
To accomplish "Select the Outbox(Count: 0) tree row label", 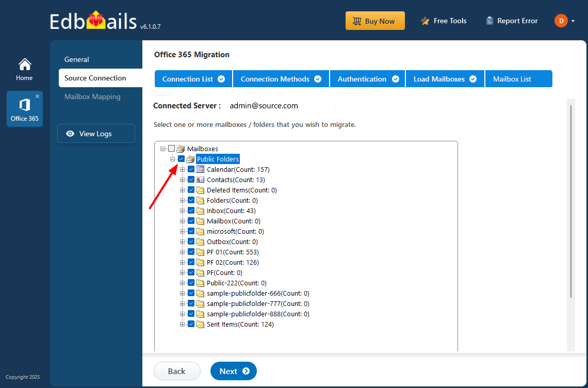I will point(232,241).
